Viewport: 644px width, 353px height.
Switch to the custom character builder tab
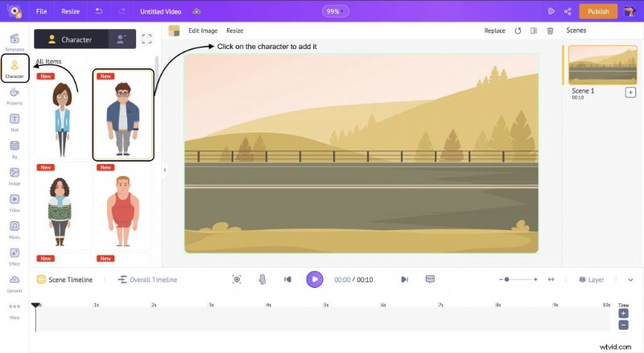tap(122, 39)
